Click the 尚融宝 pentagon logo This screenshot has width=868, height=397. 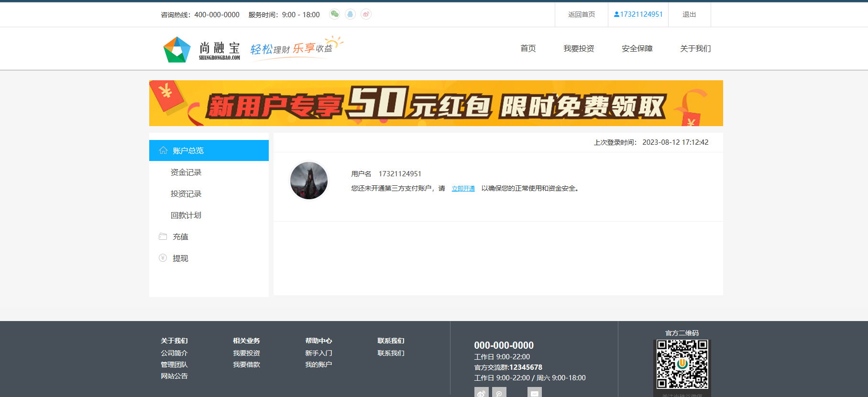click(177, 49)
